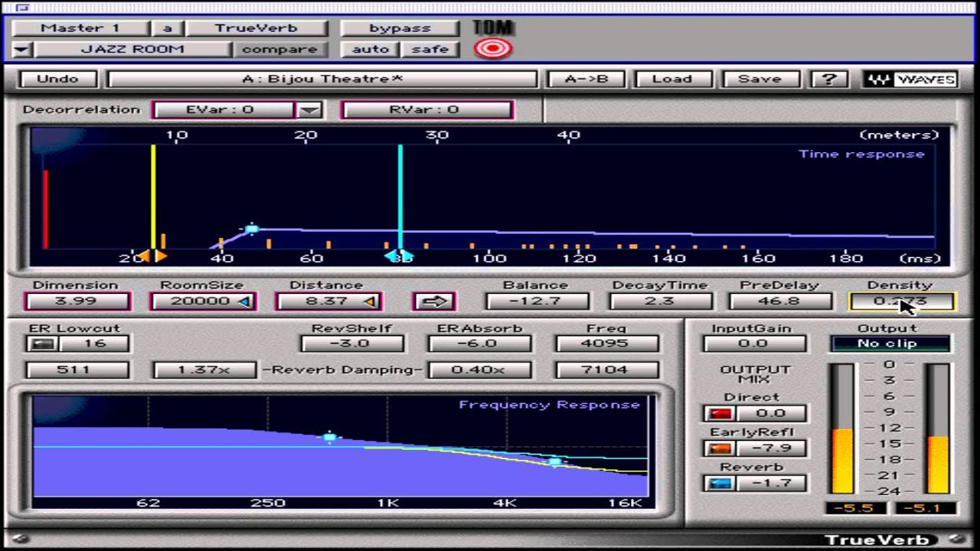The image size is (980, 551).
Task: Open the Master 1 track selector
Action: tap(80, 28)
